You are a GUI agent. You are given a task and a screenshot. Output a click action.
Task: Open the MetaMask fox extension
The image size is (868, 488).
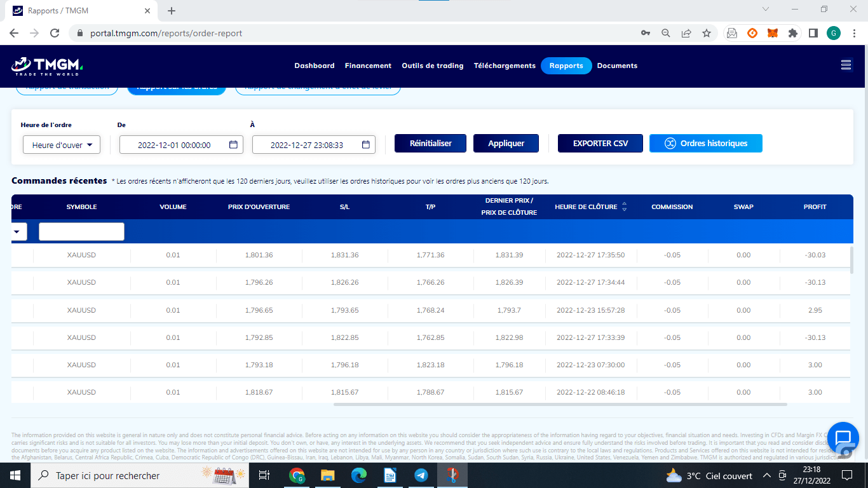[x=772, y=33]
